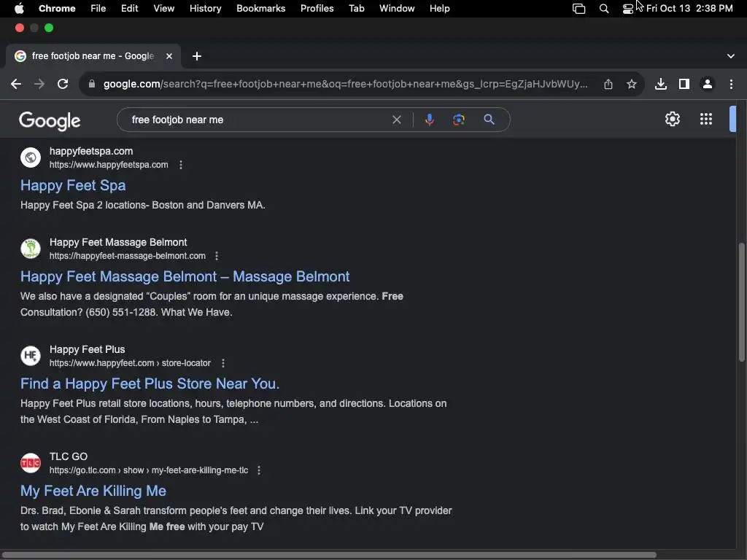This screenshot has width=747, height=560.
Task: Open the Bookmarks menu
Action: click(261, 9)
